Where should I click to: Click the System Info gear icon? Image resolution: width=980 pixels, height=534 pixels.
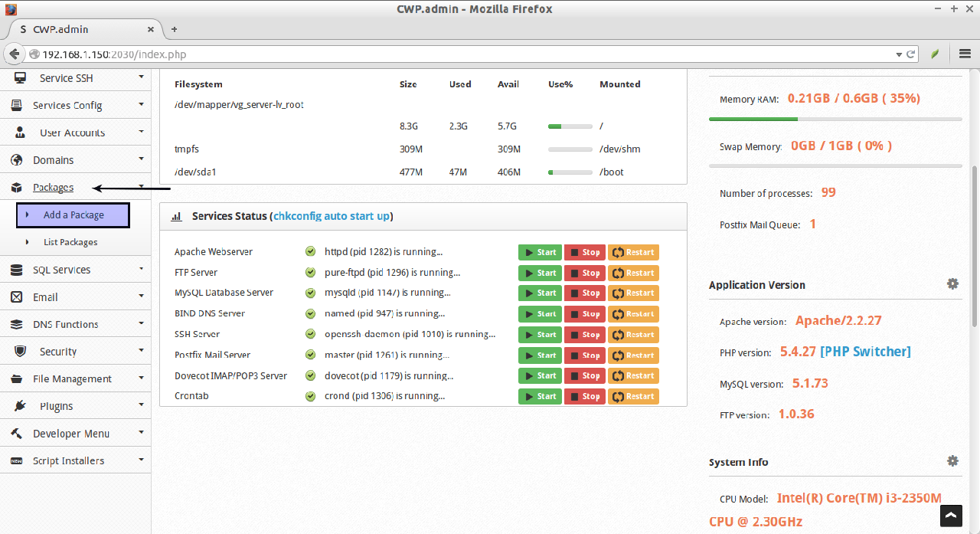[x=952, y=461]
